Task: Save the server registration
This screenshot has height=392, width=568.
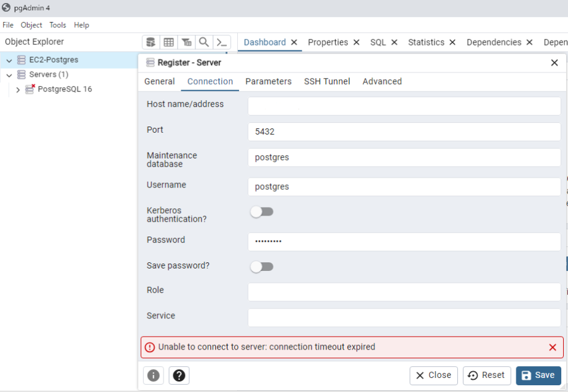Action: [x=538, y=375]
